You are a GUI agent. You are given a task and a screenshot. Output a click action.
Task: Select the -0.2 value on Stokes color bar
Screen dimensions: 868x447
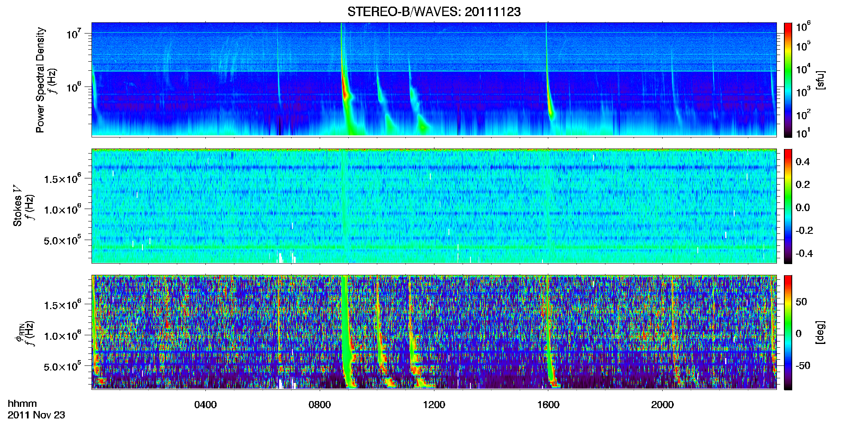804,231
